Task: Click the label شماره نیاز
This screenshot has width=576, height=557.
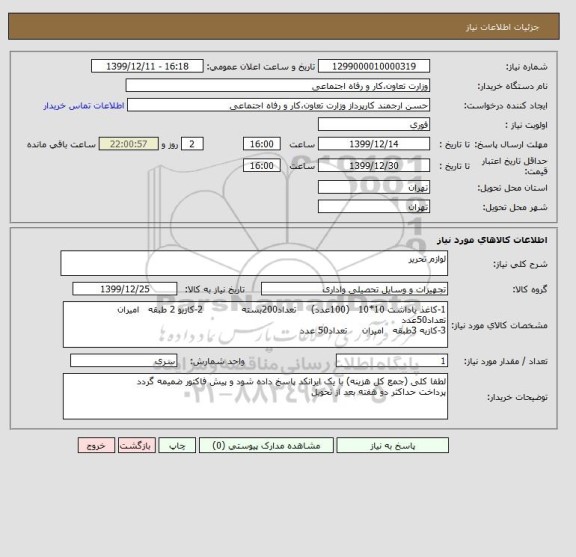Action: (x=527, y=67)
